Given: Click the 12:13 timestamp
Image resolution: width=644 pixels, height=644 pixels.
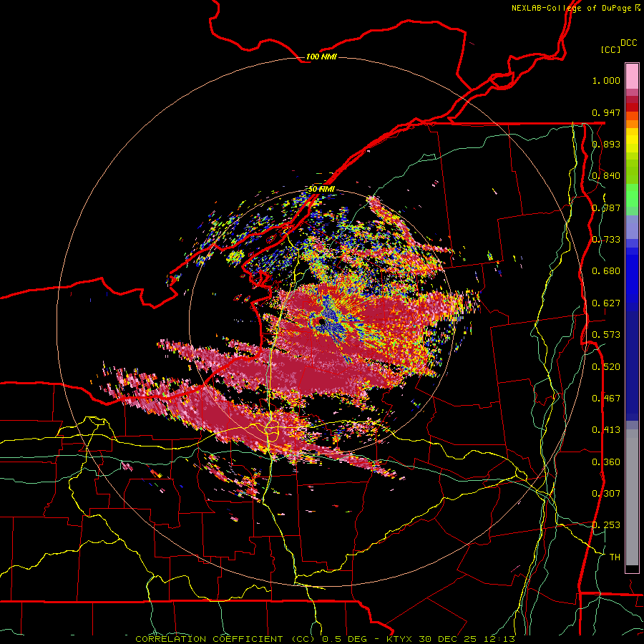Looking at the screenshot, I should [499, 639].
